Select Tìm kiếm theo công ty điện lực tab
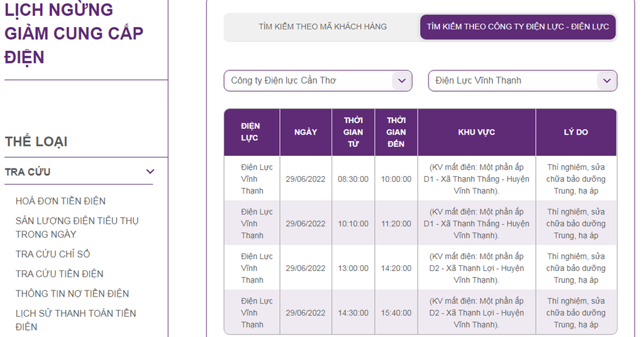 click(518, 27)
